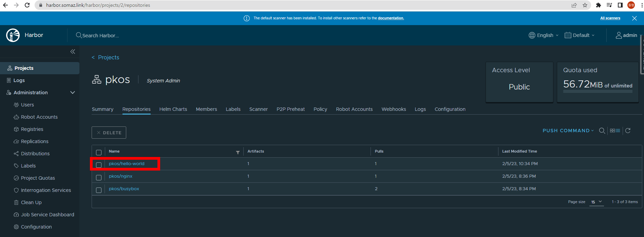Open the English language dropdown
Viewport: 644px width, 237px height.
pyautogui.click(x=544, y=35)
